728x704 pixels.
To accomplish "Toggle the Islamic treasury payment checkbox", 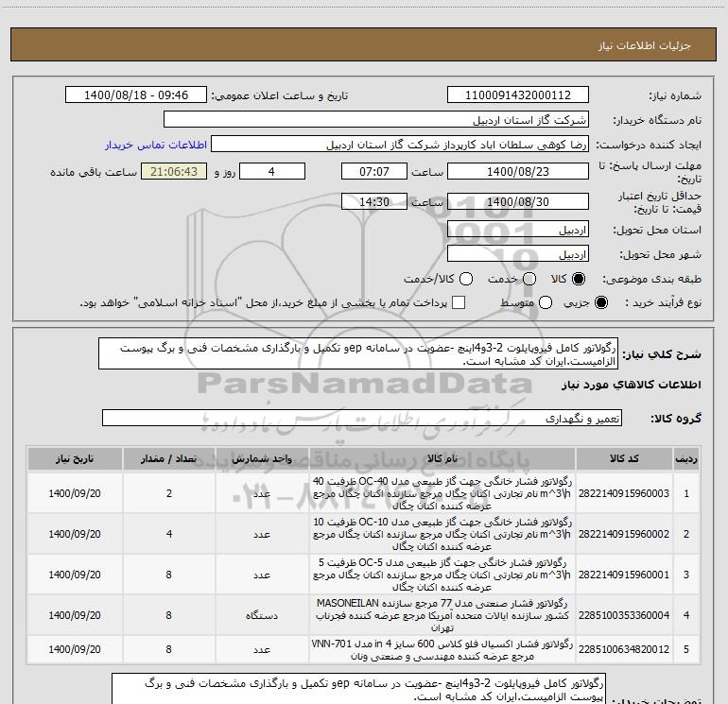I will coord(459,302).
